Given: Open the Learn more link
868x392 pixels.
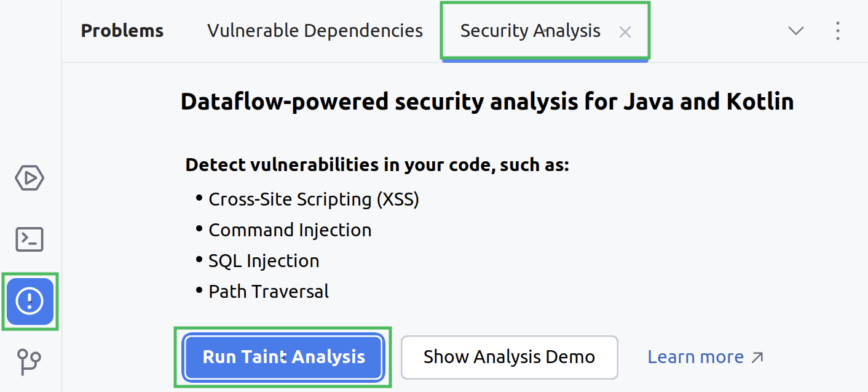Looking at the screenshot, I should pyautogui.click(x=695, y=356).
